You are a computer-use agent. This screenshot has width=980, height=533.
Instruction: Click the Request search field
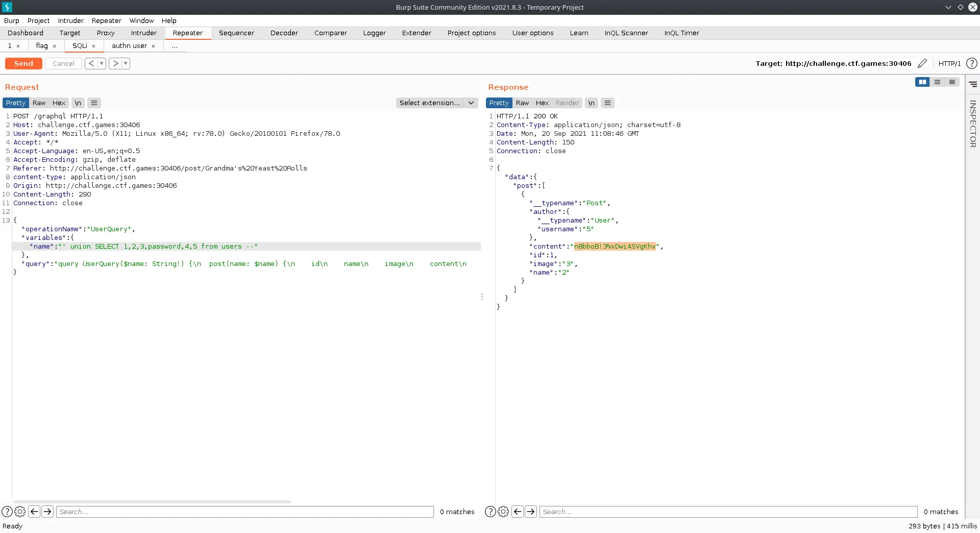point(245,512)
